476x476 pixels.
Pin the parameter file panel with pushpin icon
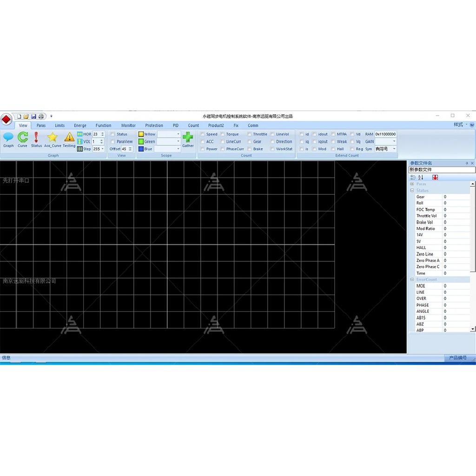467,163
